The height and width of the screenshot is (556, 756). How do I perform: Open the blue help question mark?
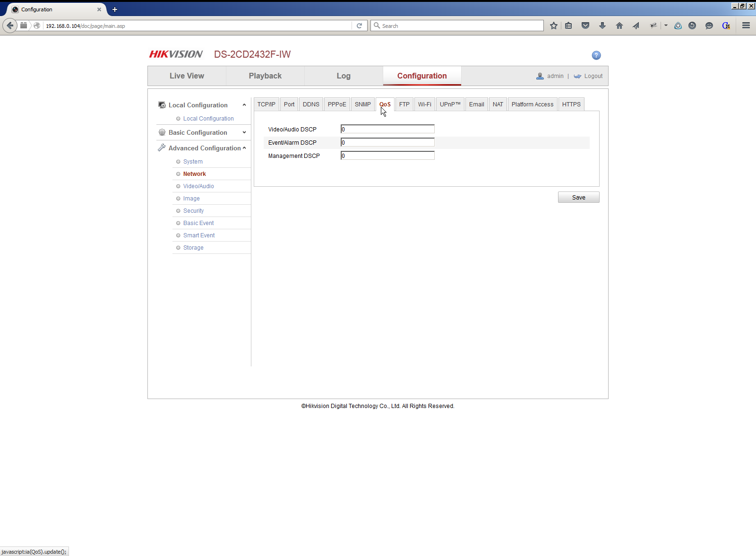(596, 55)
